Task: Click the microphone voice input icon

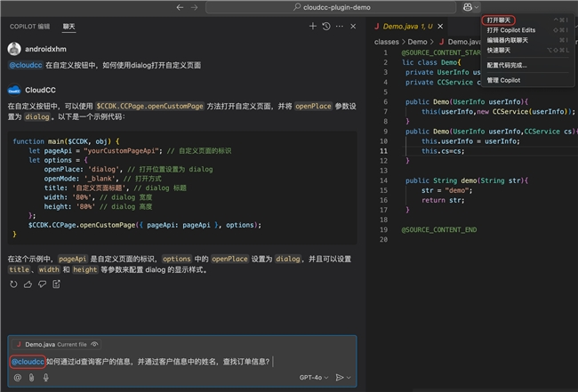Action: tap(45, 378)
